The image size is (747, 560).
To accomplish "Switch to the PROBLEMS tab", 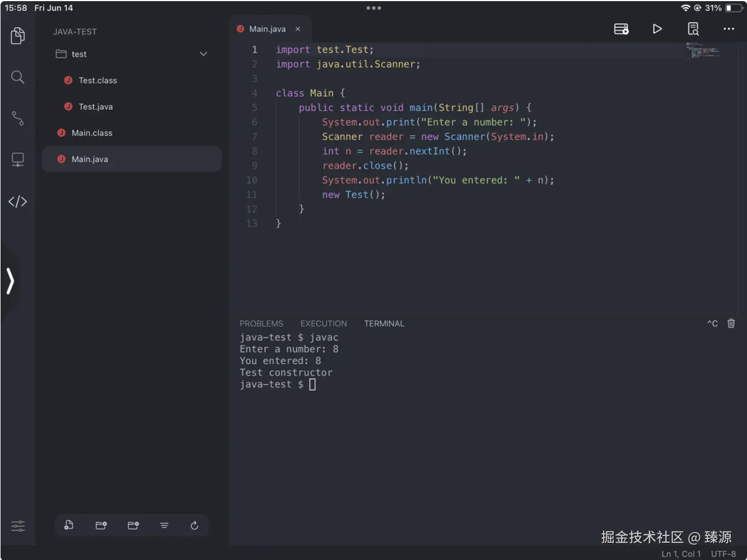I will point(261,324).
